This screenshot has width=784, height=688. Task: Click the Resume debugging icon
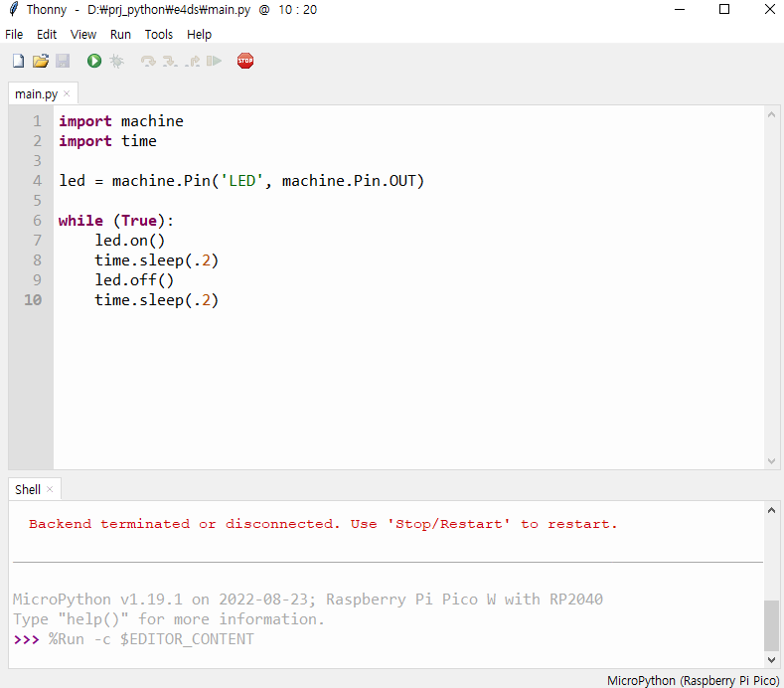click(214, 61)
